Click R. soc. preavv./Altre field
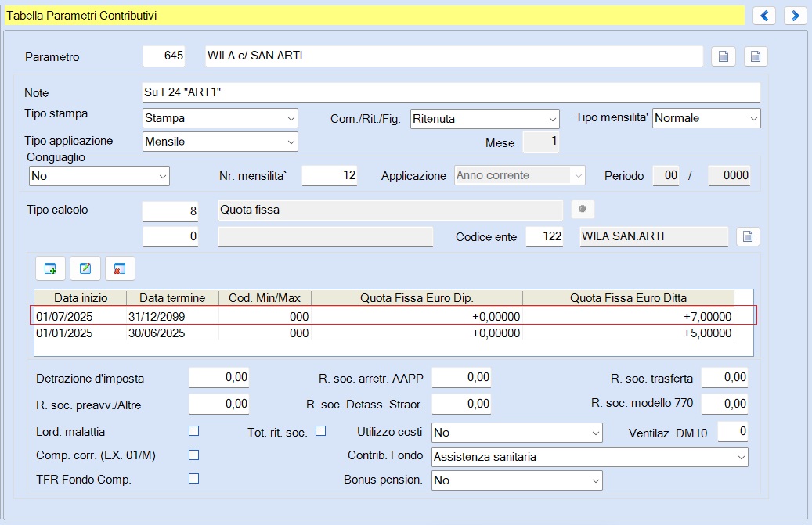The width and height of the screenshot is (812, 525). (x=219, y=404)
